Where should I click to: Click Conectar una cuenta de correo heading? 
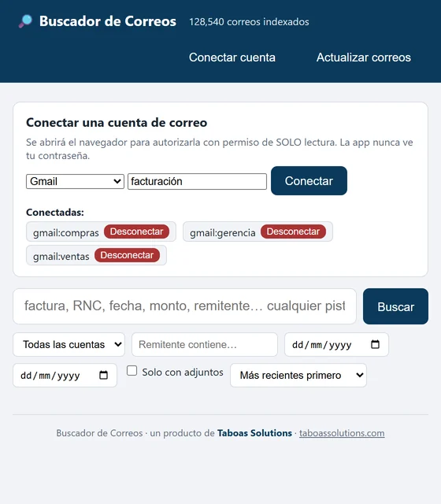click(117, 123)
